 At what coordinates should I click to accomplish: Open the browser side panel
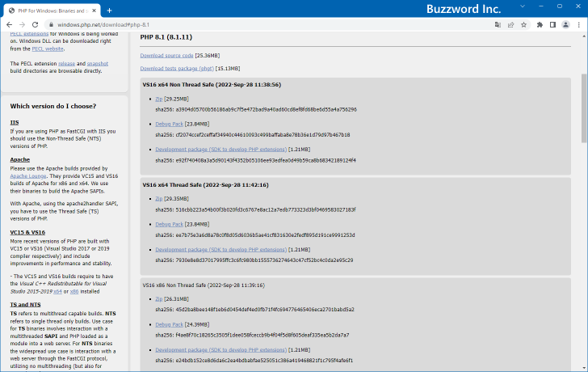tap(553, 25)
